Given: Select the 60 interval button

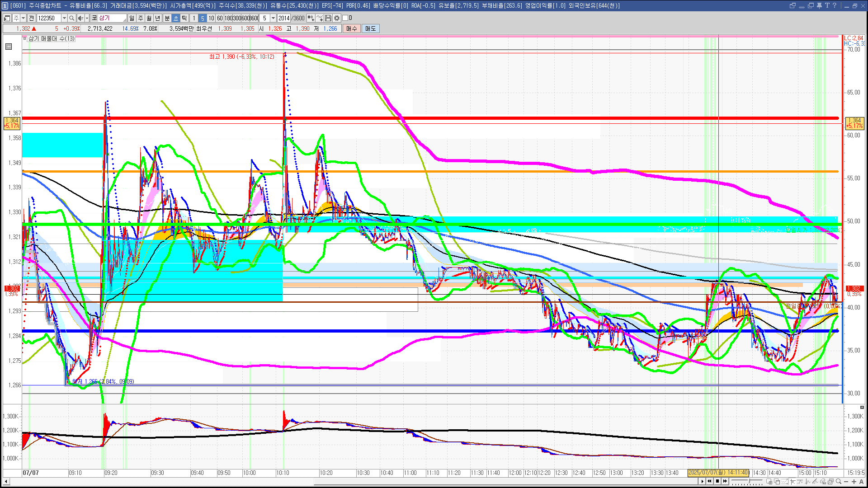Looking at the screenshot, I should point(220,18).
